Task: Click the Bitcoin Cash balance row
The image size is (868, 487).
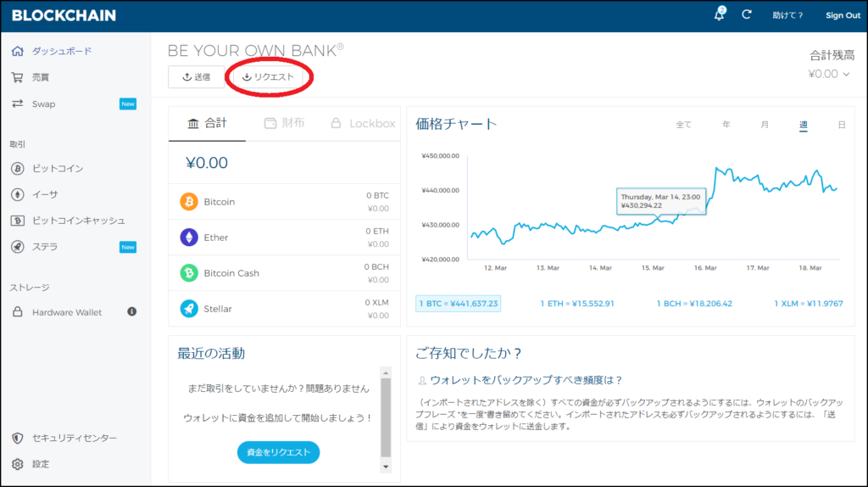Action: [285, 273]
